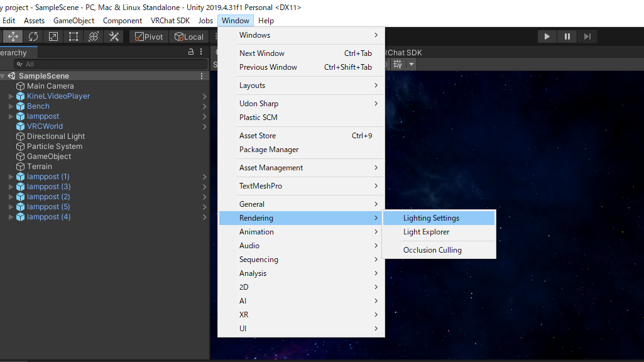Collapse the SampleScene foldout arrow
Image resolution: width=644 pixels, height=362 pixels.
[3, 76]
